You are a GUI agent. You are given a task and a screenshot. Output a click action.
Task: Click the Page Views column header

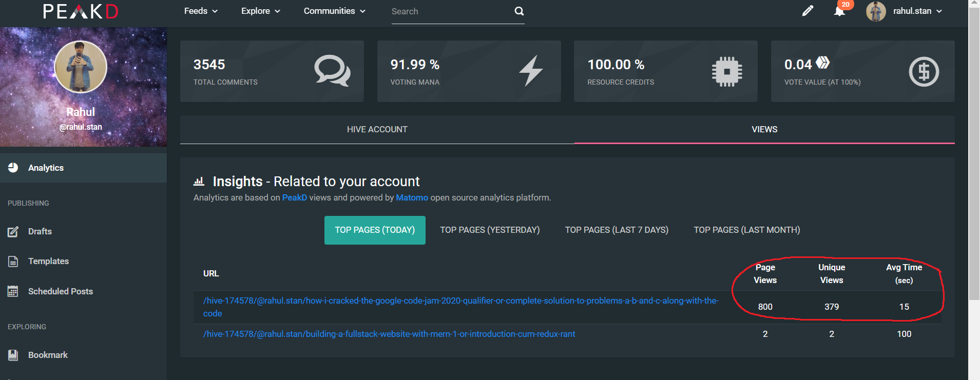click(765, 274)
